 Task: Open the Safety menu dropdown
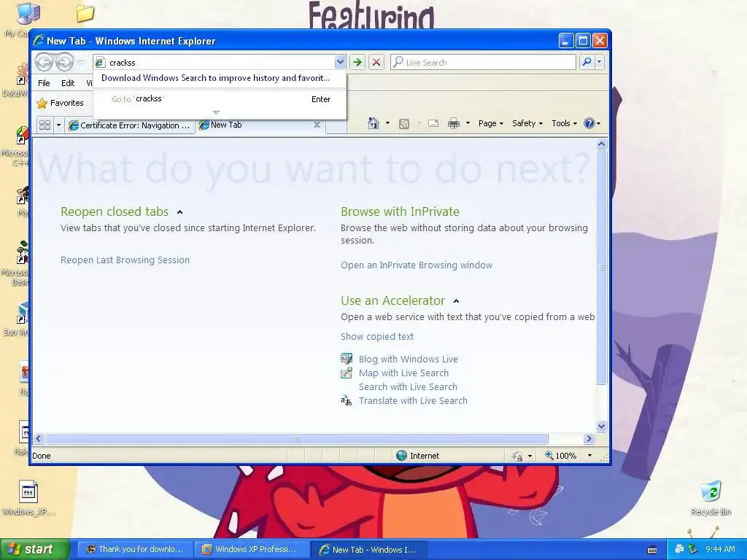tap(527, 123)
